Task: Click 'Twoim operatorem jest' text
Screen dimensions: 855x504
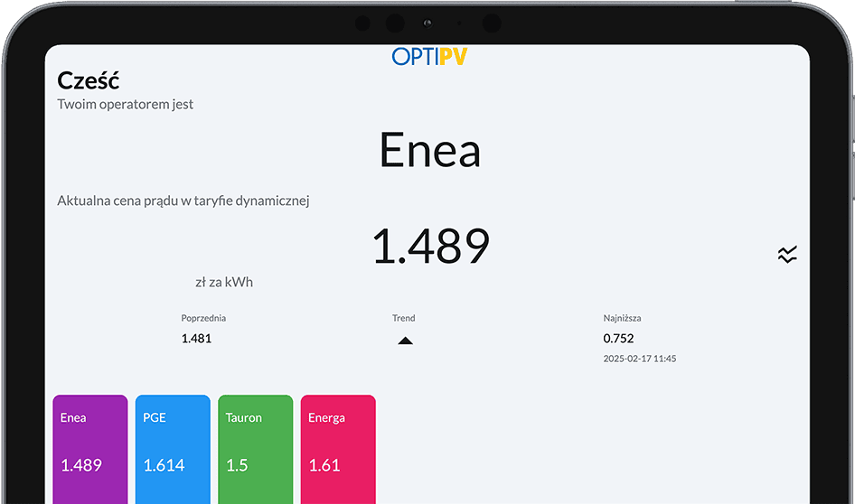Action: coord(126,104)
